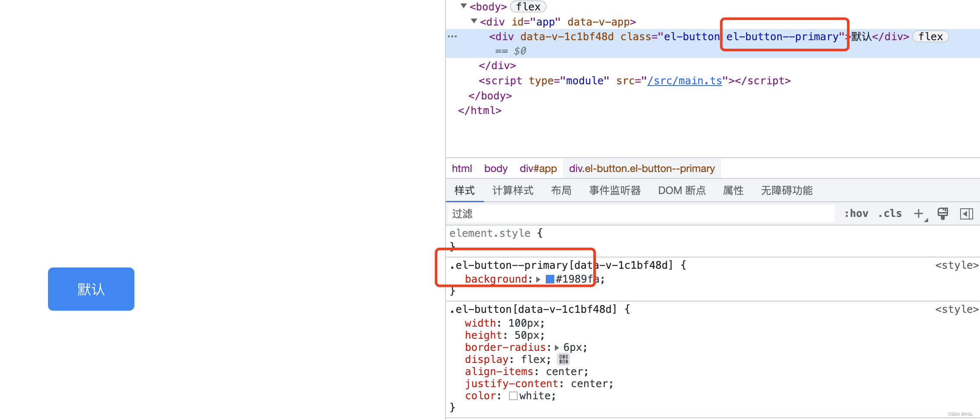Click the :hov pseudo-state icon
The width and height of the screenshot is (980, 420).
[x=856, y=213]
